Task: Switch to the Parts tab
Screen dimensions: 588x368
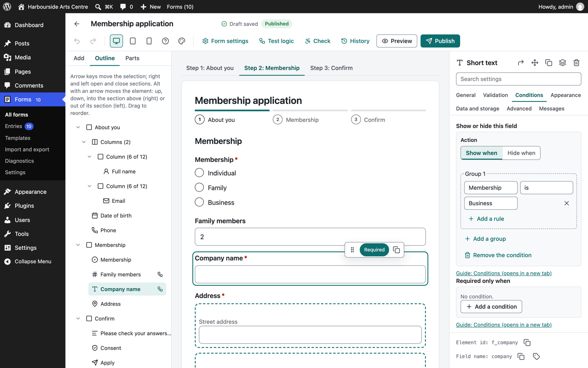Action: click(x=132, y=58)
